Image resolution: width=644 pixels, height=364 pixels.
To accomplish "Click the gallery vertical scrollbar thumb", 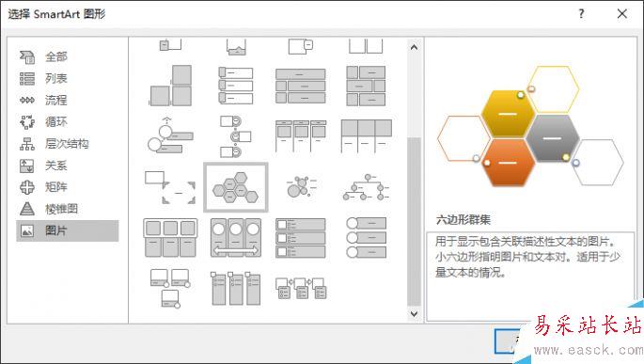I will (x=414, y=222).
